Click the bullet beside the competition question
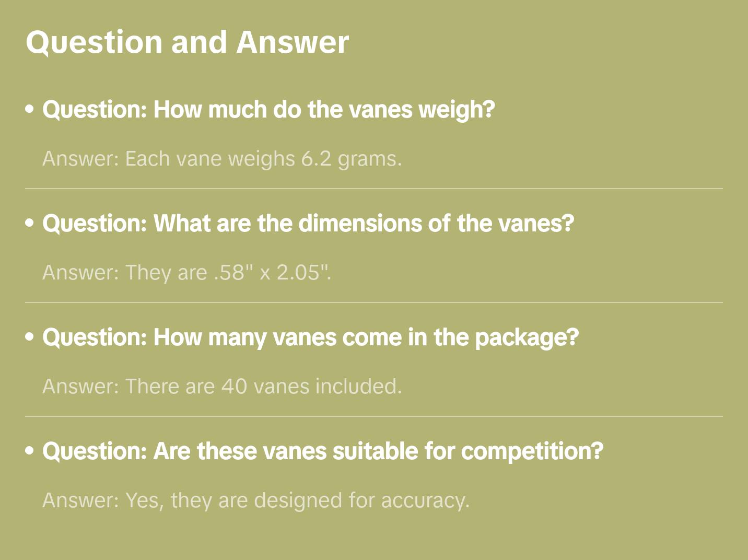 click(30, 451)
